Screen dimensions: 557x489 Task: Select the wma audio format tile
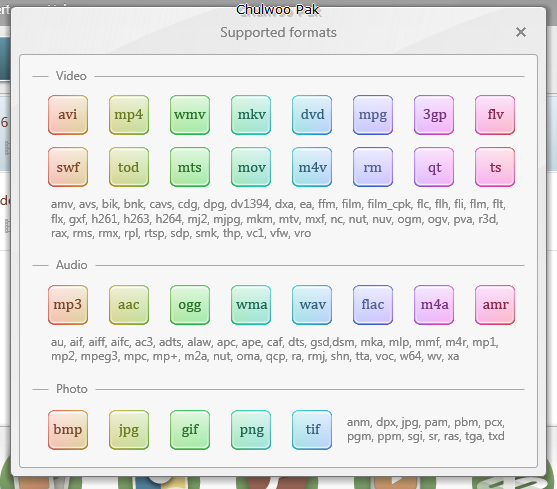251,305
